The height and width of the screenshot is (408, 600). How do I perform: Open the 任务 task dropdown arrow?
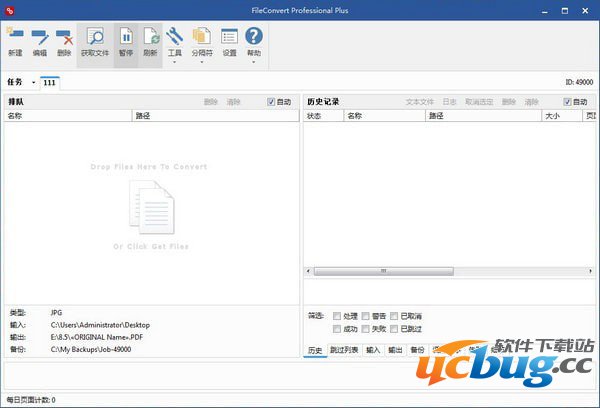tap(34, 83)
